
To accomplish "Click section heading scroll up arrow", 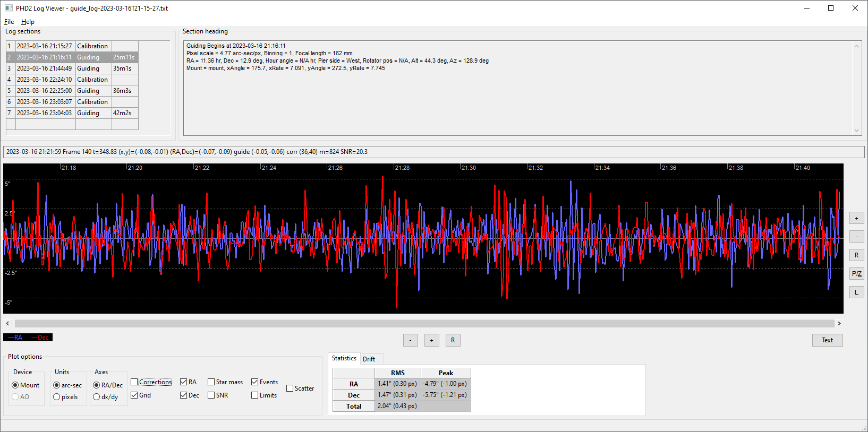I will coord(856,46).
